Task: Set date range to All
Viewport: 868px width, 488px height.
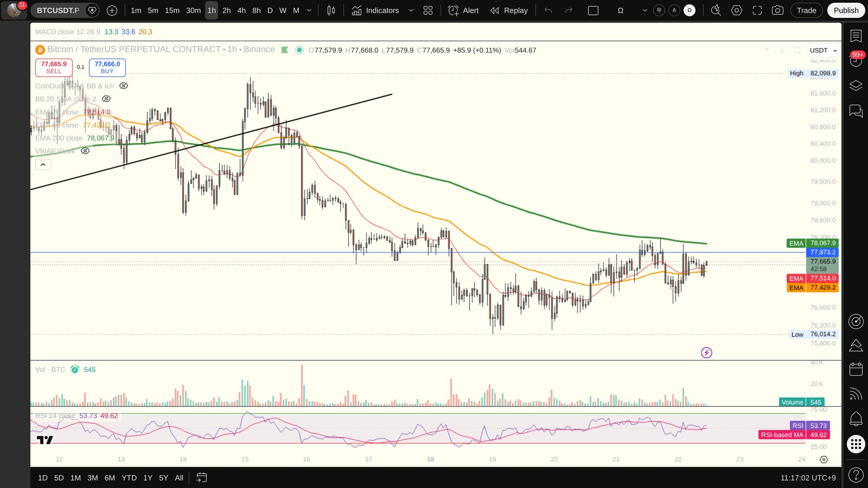Action: pos(179,478)
